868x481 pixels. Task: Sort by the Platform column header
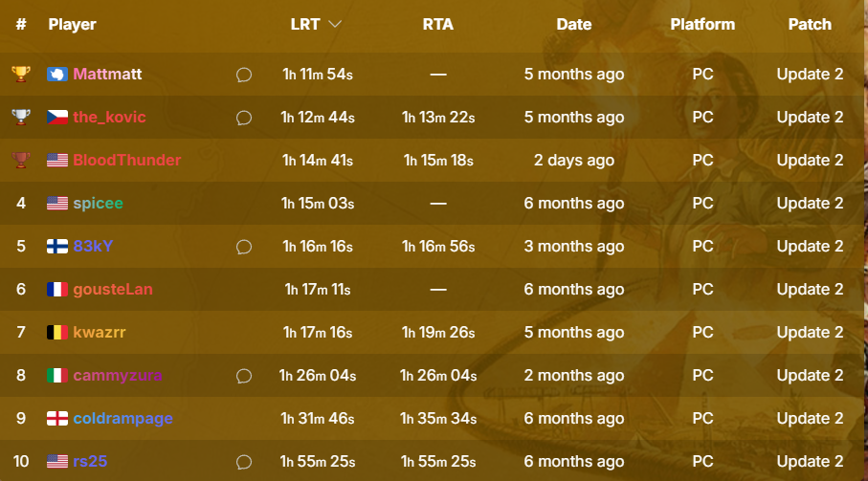702,24
